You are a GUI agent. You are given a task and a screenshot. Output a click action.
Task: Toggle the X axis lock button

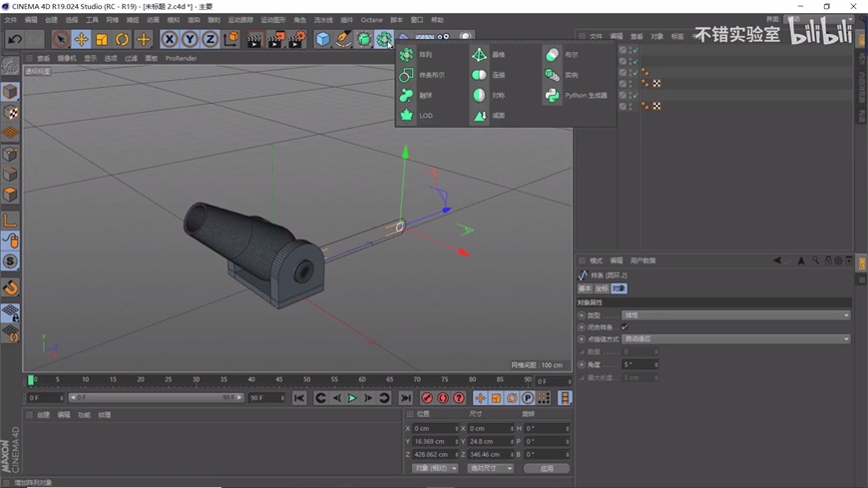[169, 39]
